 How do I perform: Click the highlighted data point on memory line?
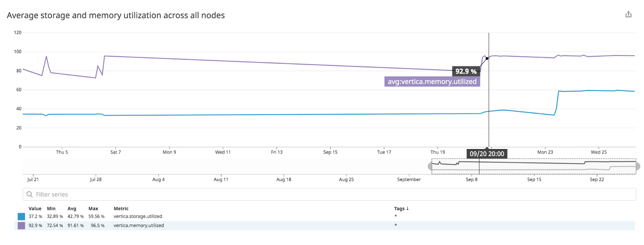[487, 59]
